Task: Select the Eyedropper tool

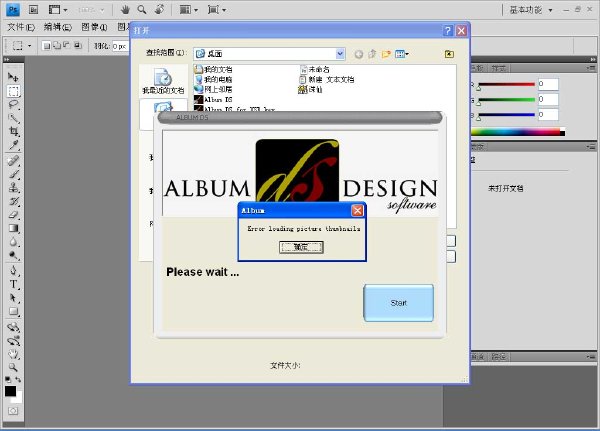Action: [x=13, y=145]
